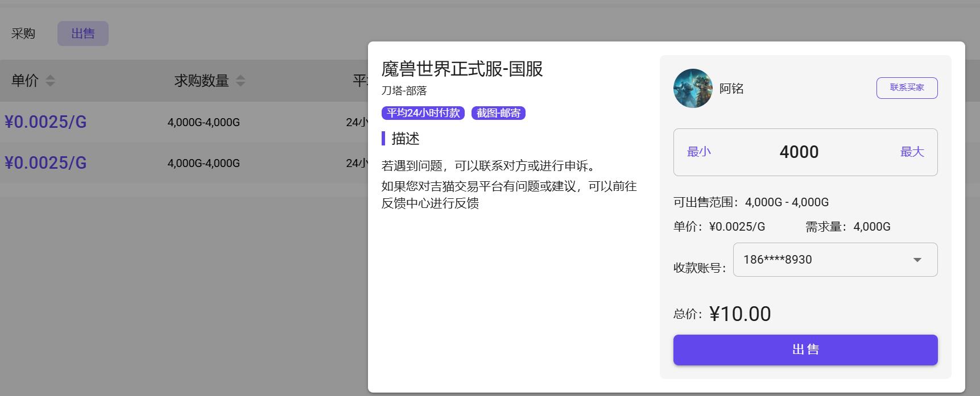Screen dimensions: 980x396
Task: Click the 截图-邮寄 tag
Action: 498,113
